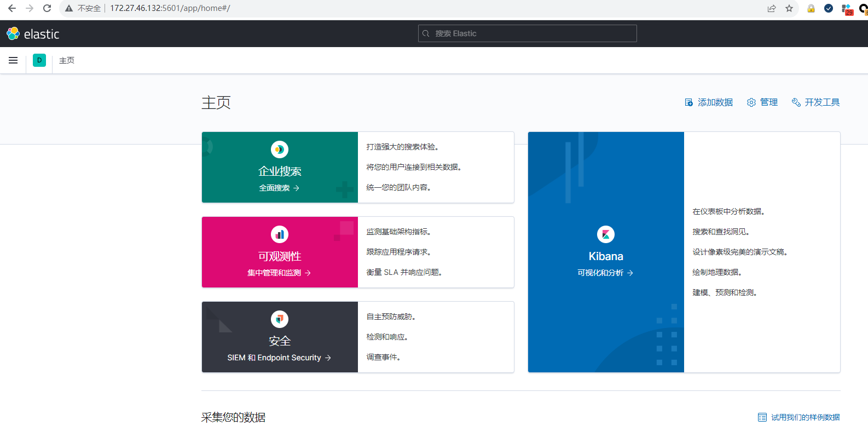Open 企业搜索 card title
Screen dimensions: 868x426
point(280,171)
